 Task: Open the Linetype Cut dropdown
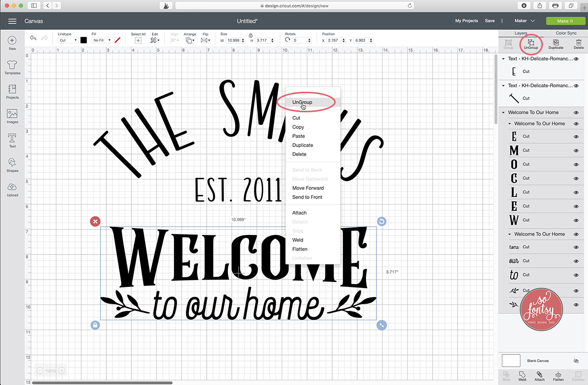[68, 40]
